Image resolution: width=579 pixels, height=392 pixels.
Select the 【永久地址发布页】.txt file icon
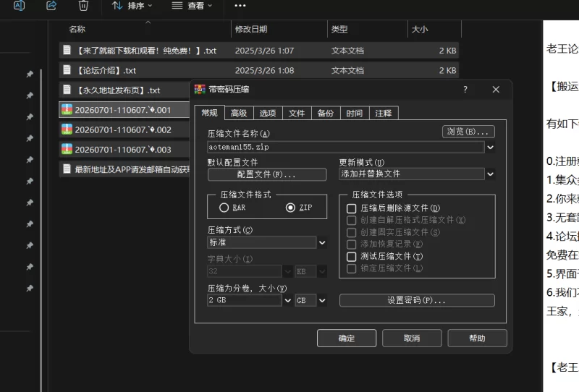coord(67,90)
